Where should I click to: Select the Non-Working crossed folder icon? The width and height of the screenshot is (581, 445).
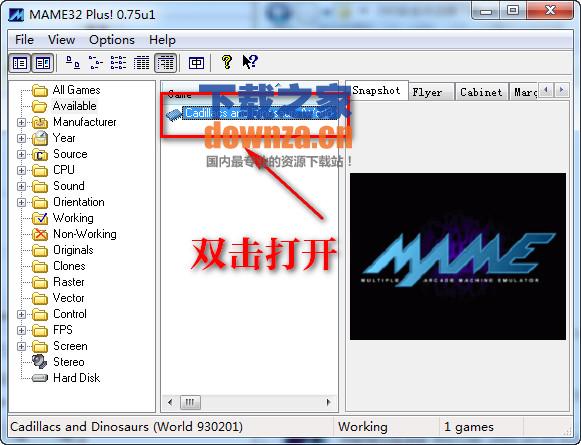click(x=40, y=234)
